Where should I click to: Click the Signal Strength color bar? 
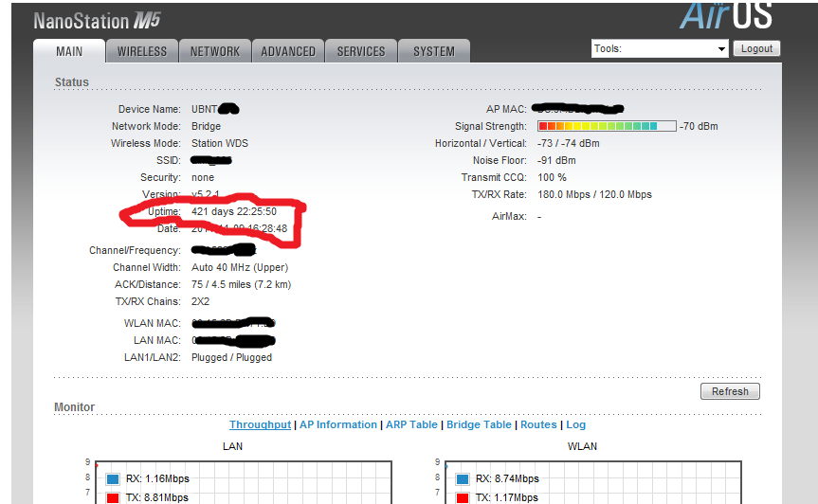coord(607,126)
